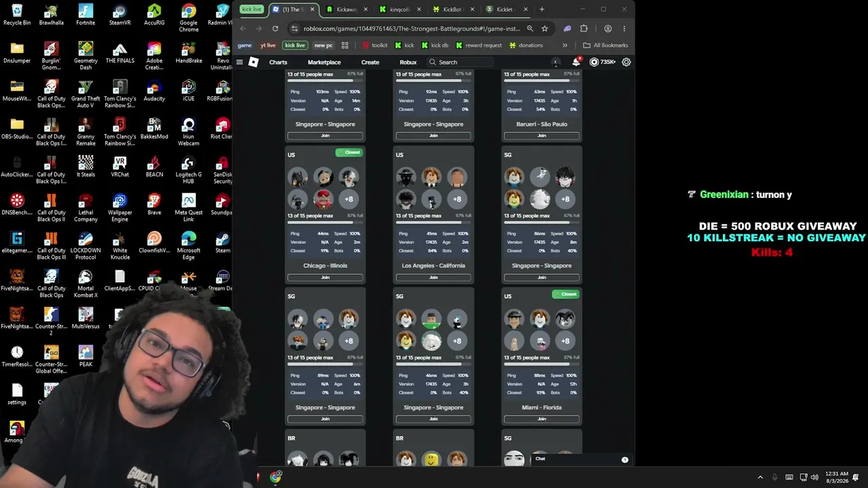Join the Los Angeles - California server
Image resolution: width=868 pixels, height=488 pixels.
pyautogui.click(x=433, y=277)
